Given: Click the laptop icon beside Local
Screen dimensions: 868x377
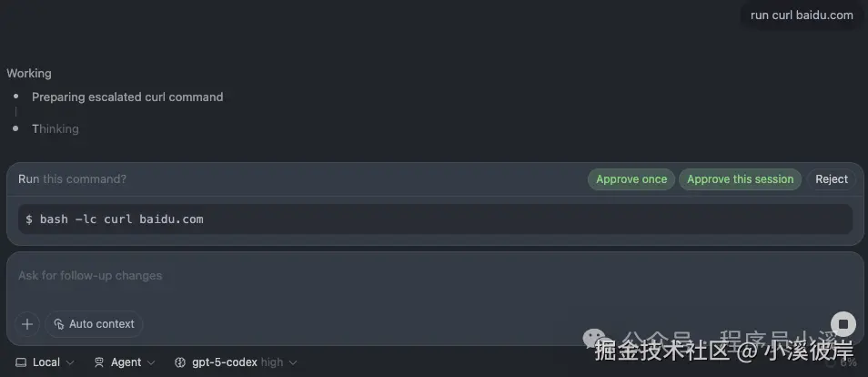Looking at the screenshot, I should point(21,362).
